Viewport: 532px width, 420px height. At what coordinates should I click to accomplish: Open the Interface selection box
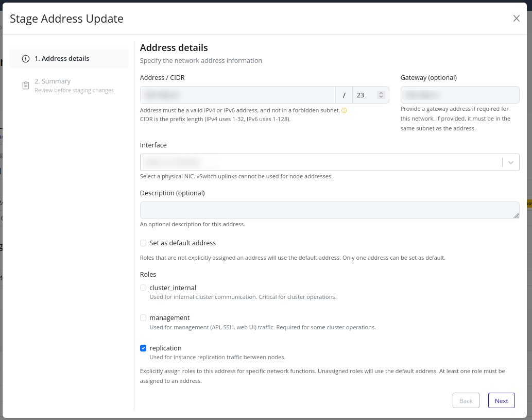point(319,162)
